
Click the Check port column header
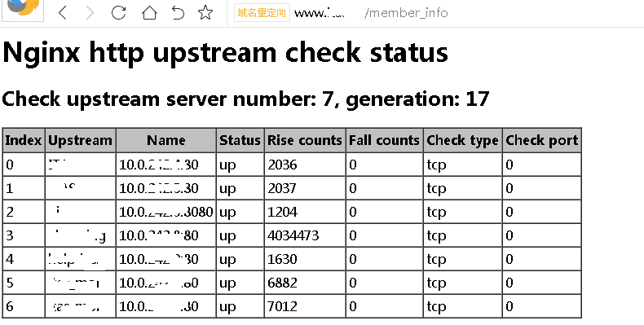pos(542,140)
